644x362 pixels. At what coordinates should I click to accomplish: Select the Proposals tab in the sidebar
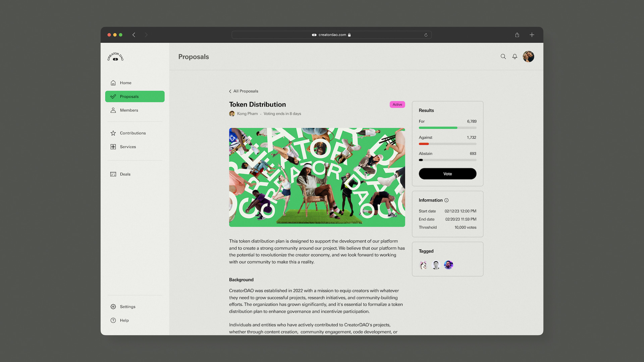135,96
